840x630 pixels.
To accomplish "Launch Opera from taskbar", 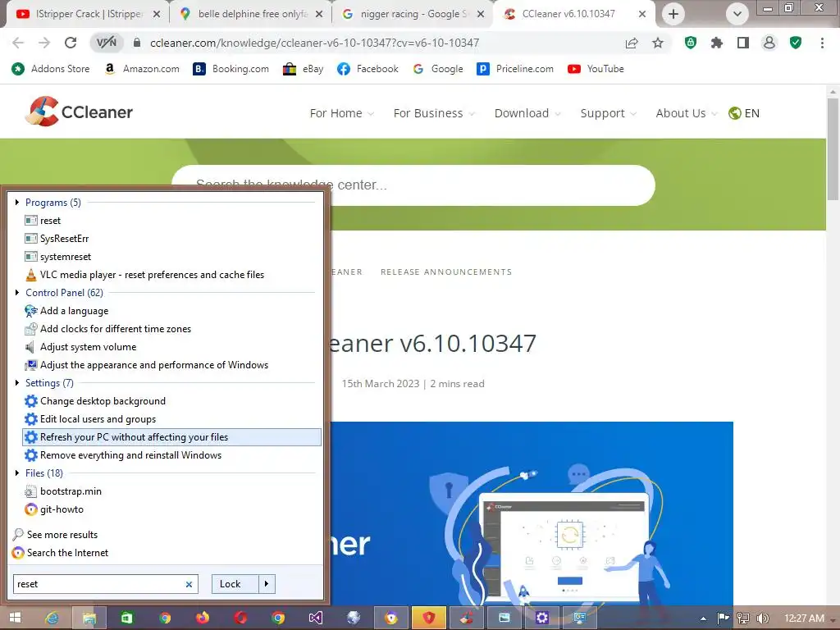I will 240,618.
